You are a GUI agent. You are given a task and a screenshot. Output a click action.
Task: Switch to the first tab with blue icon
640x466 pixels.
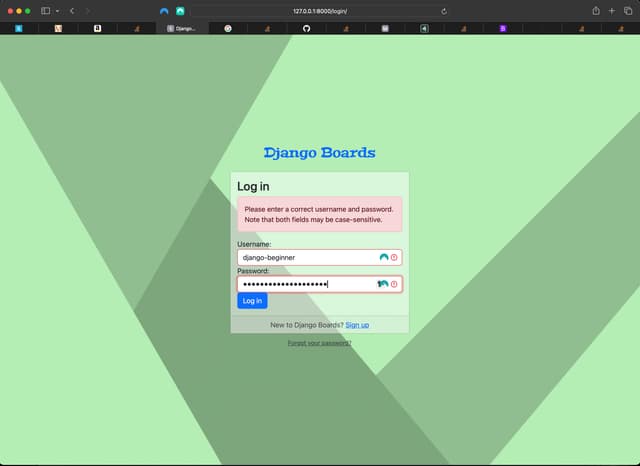click(x=19, y=28)
